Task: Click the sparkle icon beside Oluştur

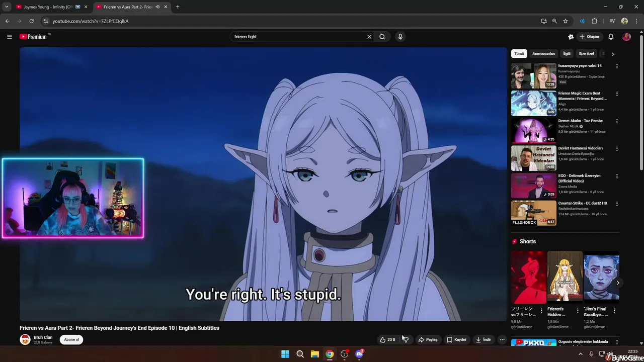Action: [571, 37]
